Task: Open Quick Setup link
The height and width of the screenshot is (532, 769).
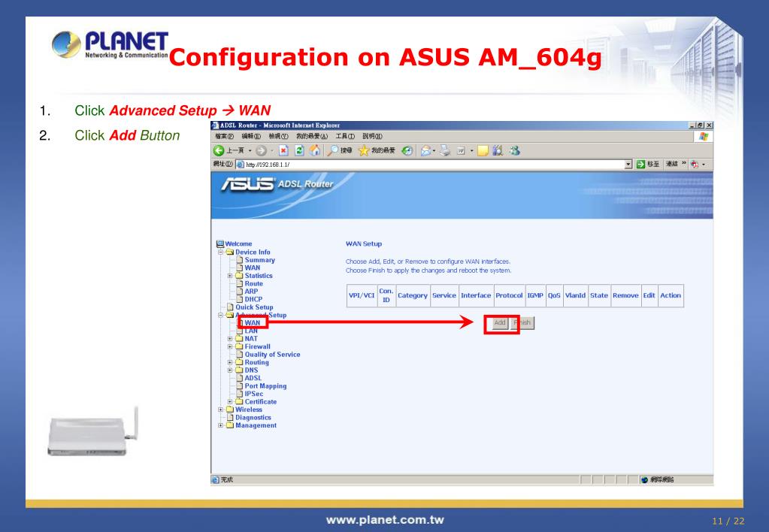Action: (x=254, y=307)
